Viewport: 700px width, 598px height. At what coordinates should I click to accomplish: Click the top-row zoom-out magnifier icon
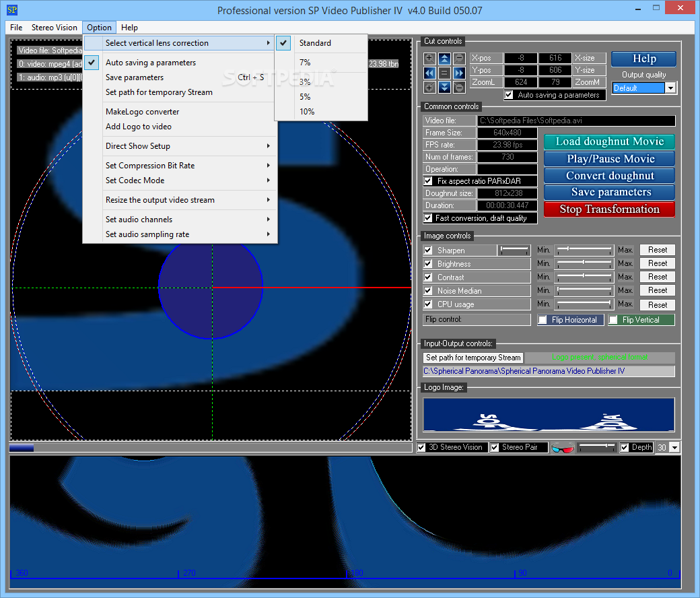tap(459, 59)
